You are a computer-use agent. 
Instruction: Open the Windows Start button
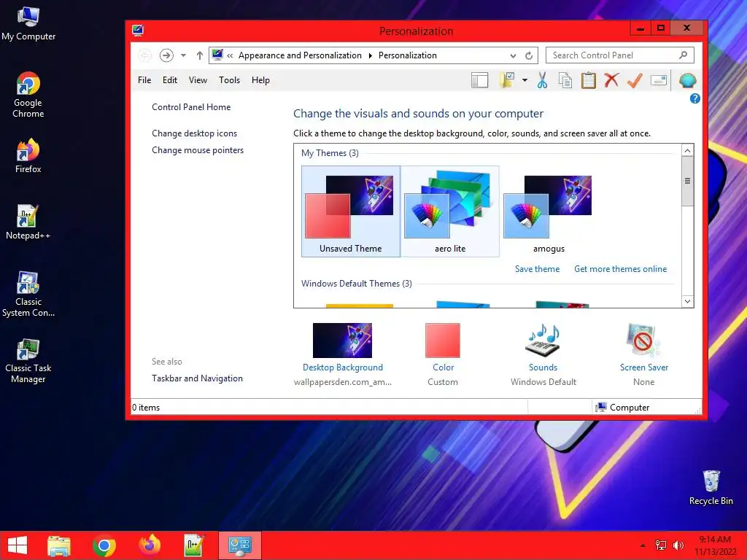pos(18,545)
